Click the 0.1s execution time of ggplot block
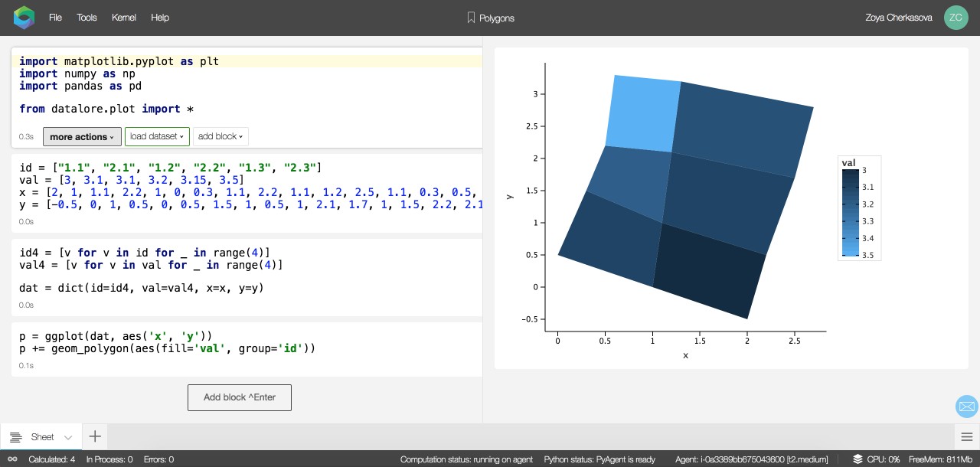The height and width of the screenshot is (467, 980). [x=26, y=366]
